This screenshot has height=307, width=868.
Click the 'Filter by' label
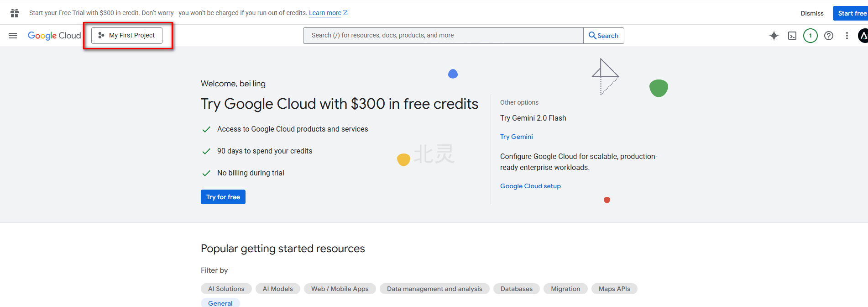(214, 270)
